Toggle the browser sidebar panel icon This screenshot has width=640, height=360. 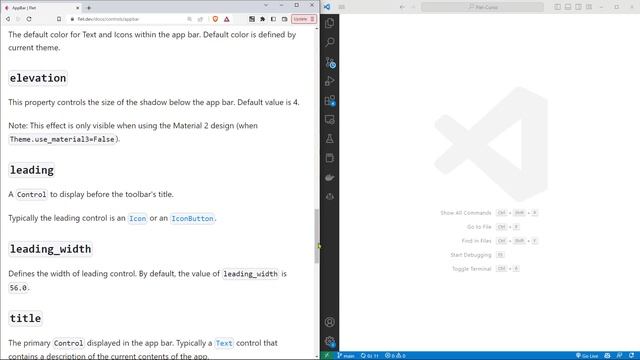[x=273, y=19]
